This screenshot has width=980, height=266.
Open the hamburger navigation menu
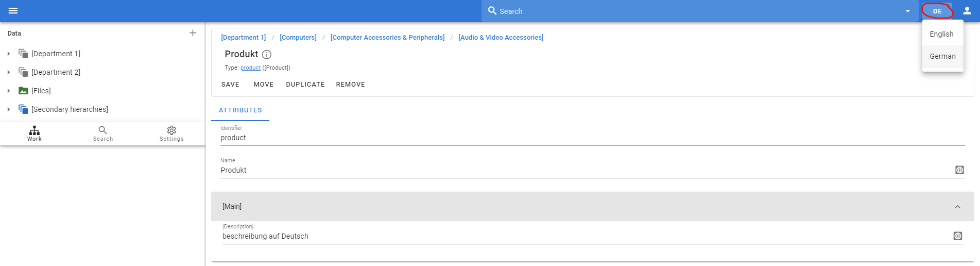click(13, 11)
